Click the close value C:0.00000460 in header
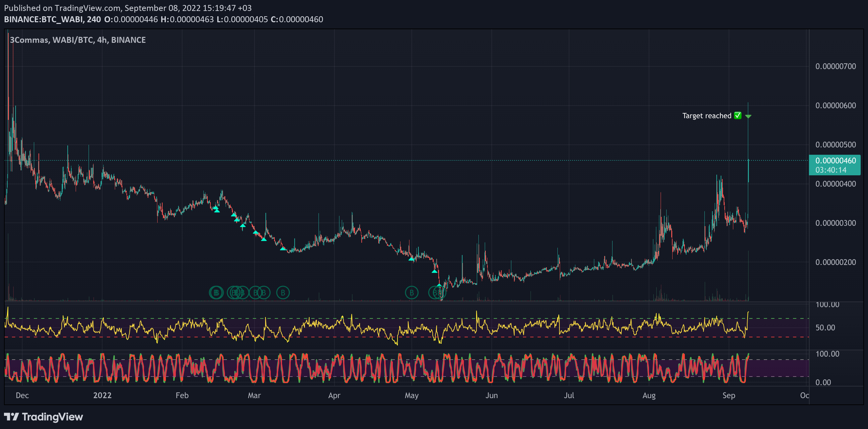This screenshot has height=429, width=868. coord(297,19)
